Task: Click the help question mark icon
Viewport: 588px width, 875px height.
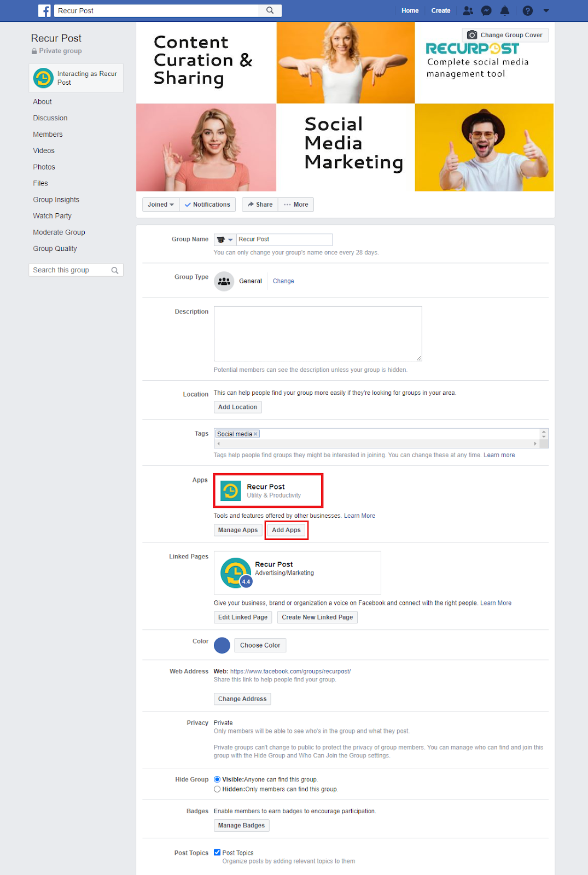Action: (x=527, y=10)
